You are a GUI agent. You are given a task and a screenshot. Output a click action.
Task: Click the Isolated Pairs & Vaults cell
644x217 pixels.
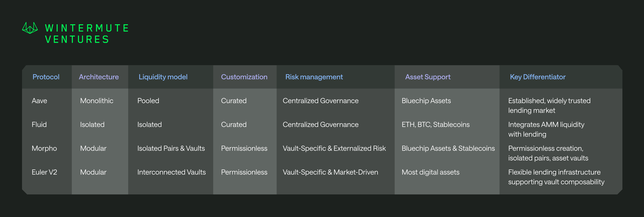pyautogui.click(x=171, y=148)
